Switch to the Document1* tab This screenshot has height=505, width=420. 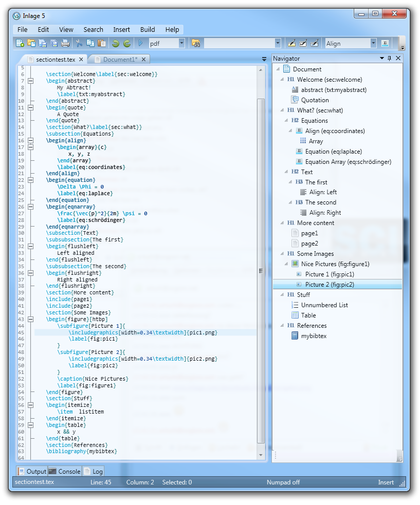coord(120,60)
